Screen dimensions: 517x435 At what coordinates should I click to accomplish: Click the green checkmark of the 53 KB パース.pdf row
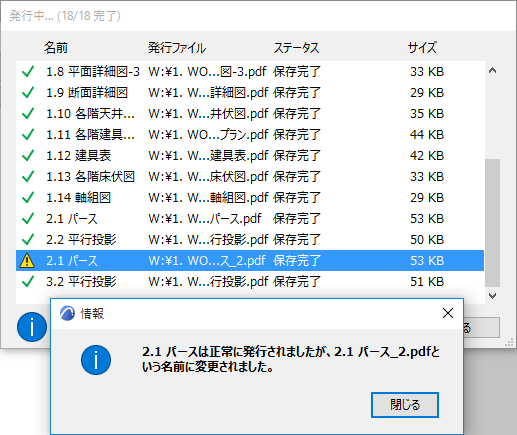[x=28, y=218]
